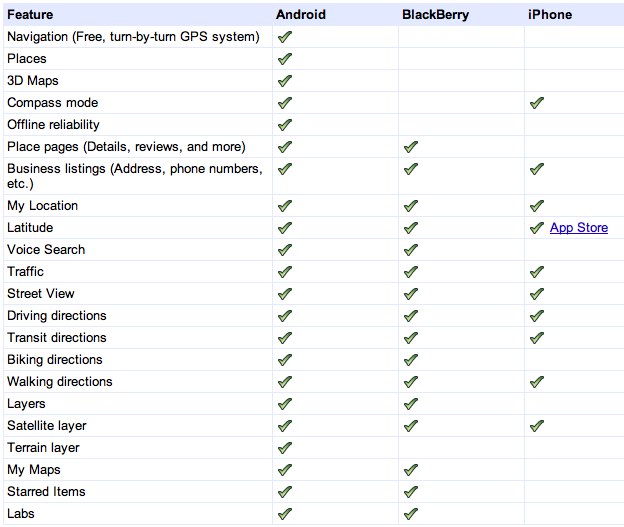Image resolution: width=624 pixels, height=527 pixels.
Task: Click the iPhone checkmark for Street View
Action: coord(537,294)
